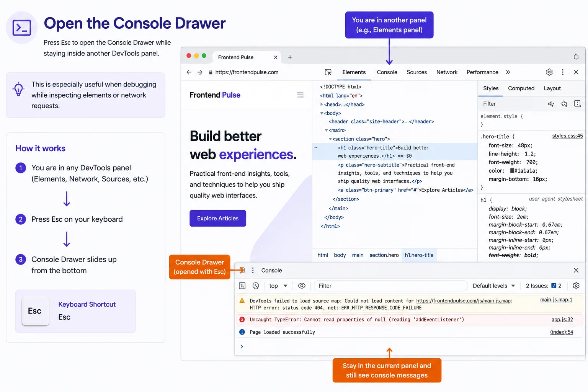Screen dimensions: 588x392
Task: Click the boxed-dots icon in Styles filter bar
Action: pyautogui.click(x=578, y=104)
